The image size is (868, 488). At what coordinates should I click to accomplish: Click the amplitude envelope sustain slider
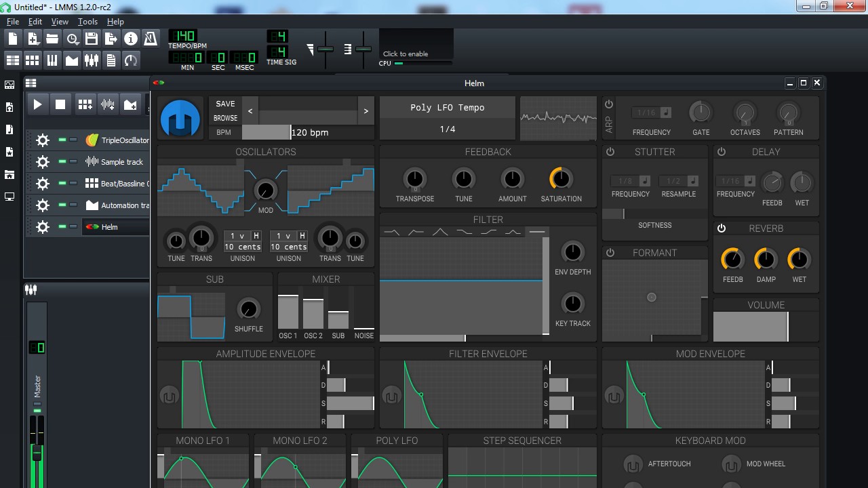(351, 403)
